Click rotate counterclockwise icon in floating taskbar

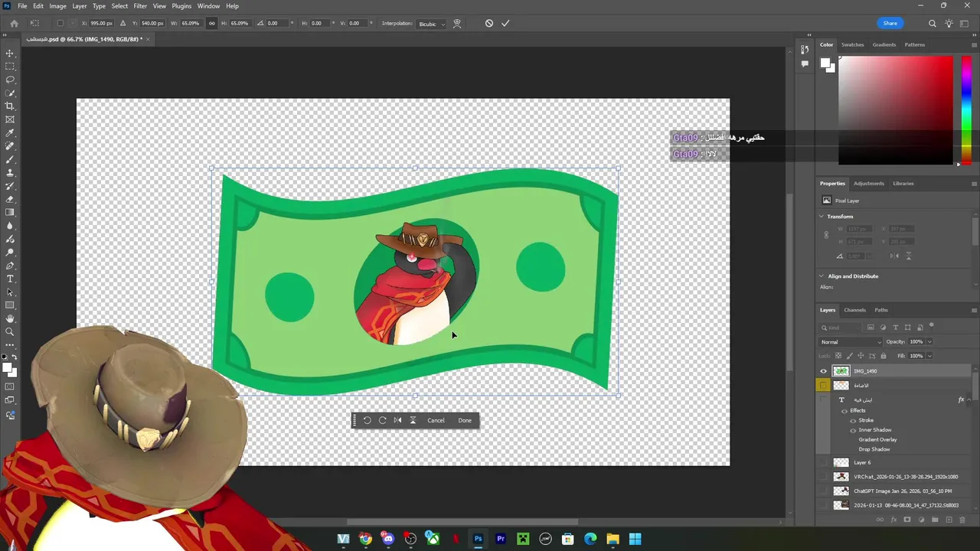(x=367, y=420)
